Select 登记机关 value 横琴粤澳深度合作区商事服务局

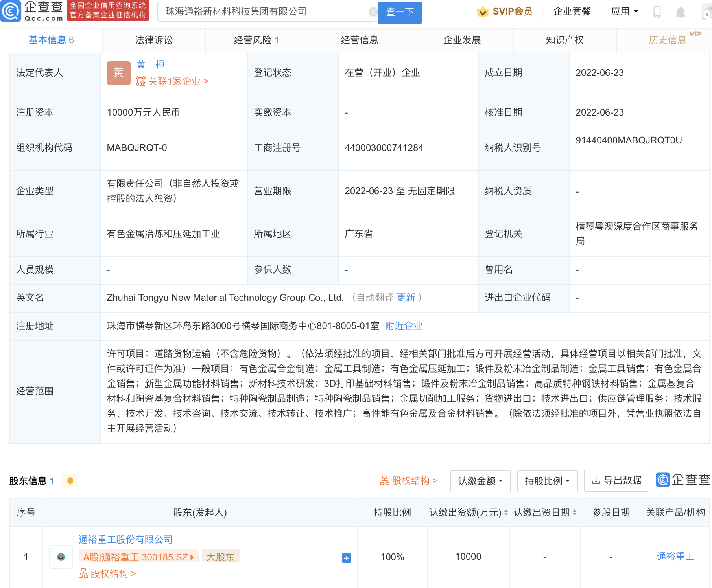pyautogui.click(x=637, y=234)
